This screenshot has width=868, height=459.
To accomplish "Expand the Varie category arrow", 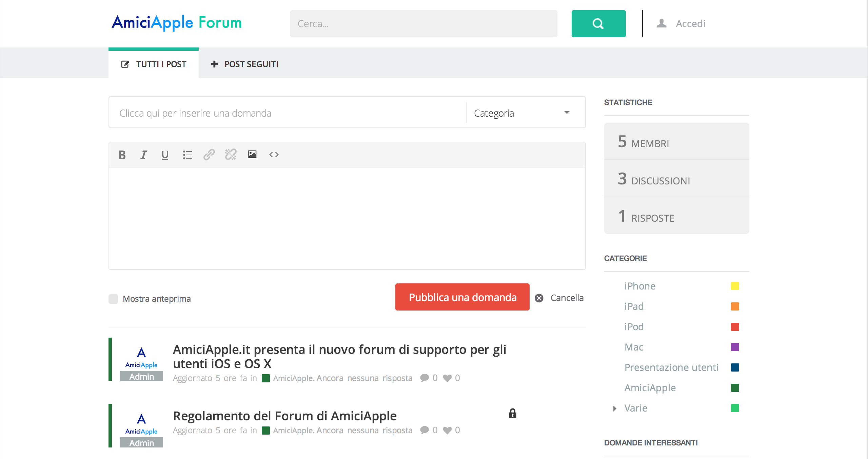I will click(x=615, y=408).
